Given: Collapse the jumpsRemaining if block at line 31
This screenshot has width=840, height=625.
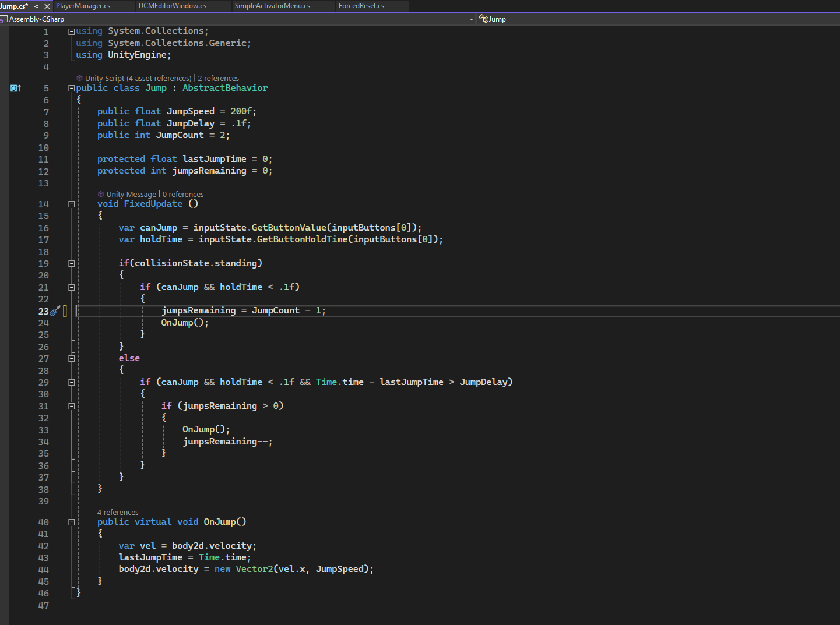Looking at the screenshot, I should click(71, 406).
